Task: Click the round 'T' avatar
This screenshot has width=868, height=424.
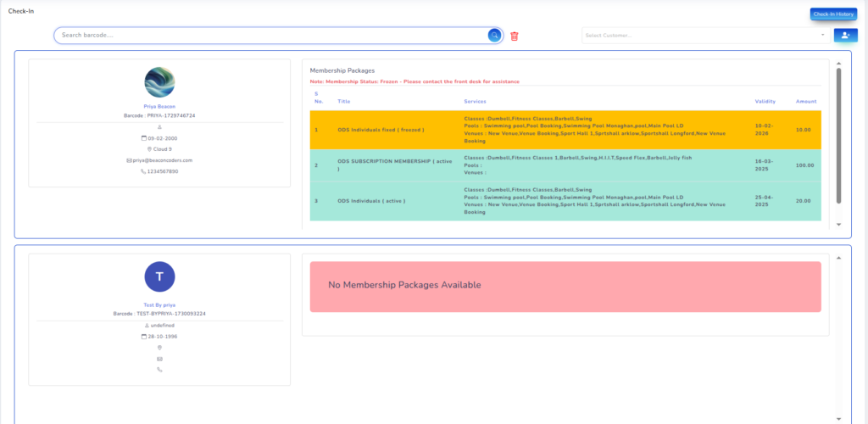Action: point(159,276)
